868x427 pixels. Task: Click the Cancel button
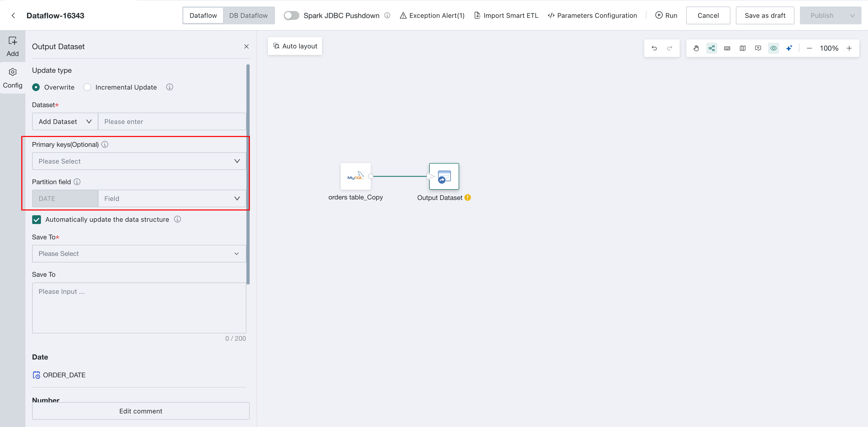click(x=708, y=16)
